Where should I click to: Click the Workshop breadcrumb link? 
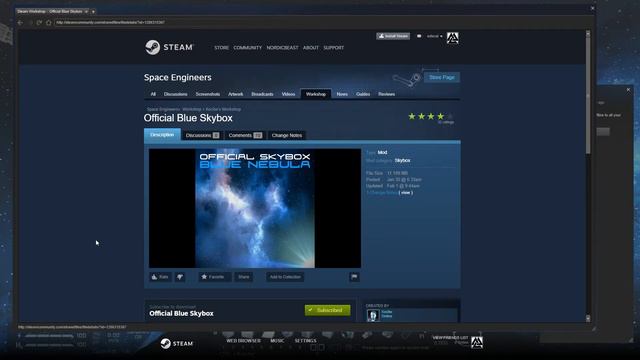click(192, 109)
